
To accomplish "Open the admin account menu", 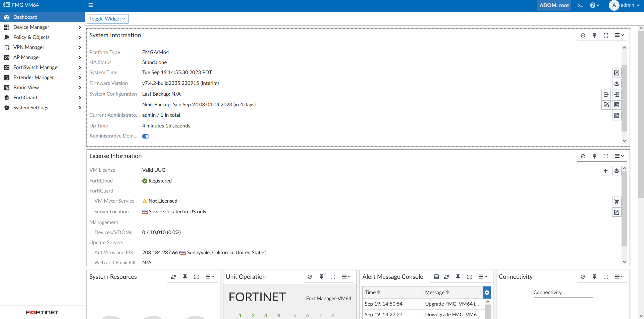I will (625, 5).
